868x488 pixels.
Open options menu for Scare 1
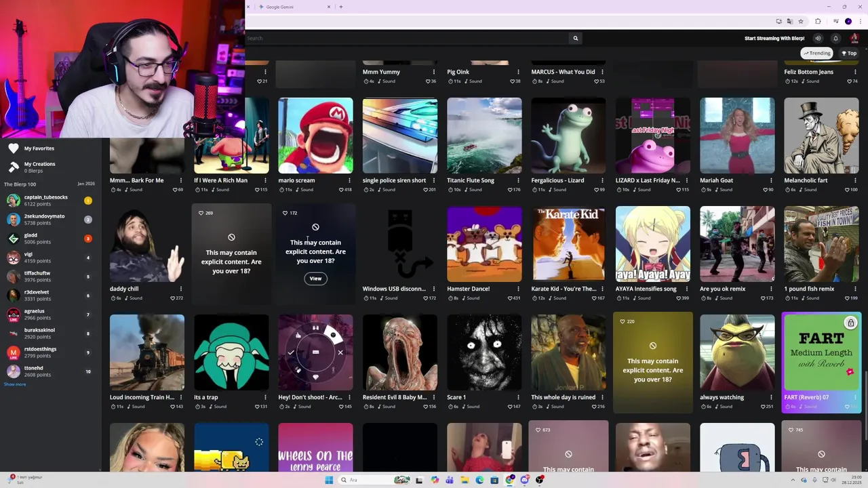click(x=518, y=397)
